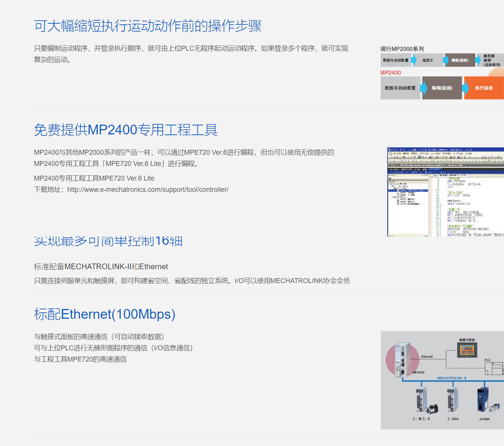Click the heading about controlling 16 axes
The height and width of the screenshot is (446, 504).
click(x=108, y=241)
